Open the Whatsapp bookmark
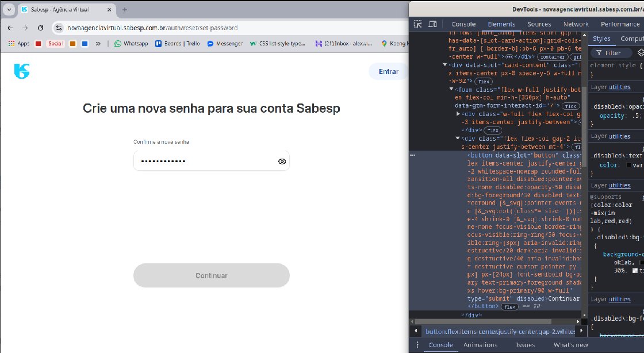Screen dimensions: 644x353 coord(131,44)
